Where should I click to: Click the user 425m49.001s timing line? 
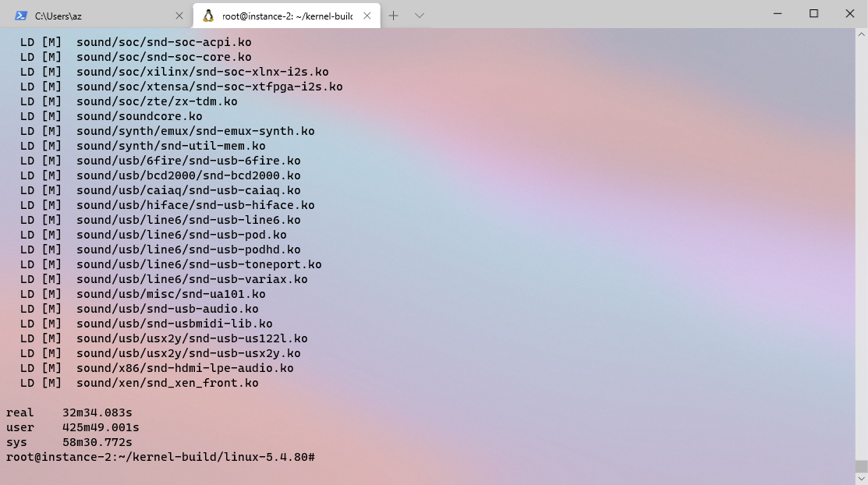pyautogui.click(x=72, y=427)
